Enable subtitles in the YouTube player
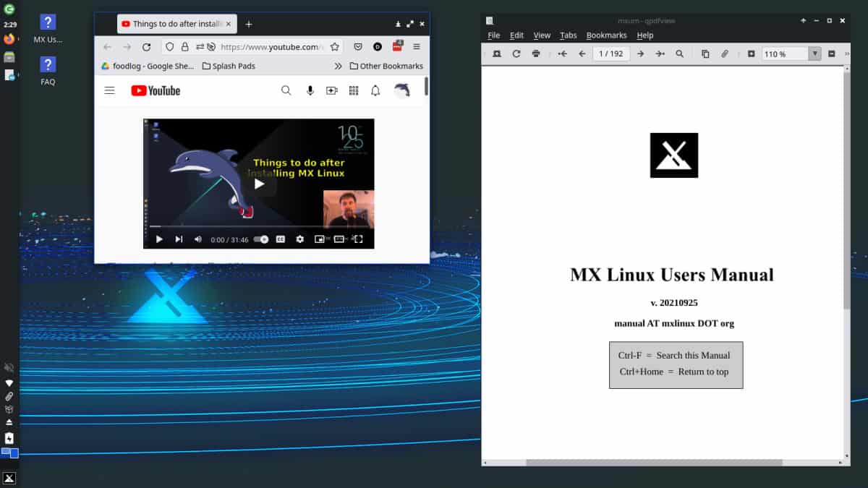The height and width of the screenshot is (488, 868). (281, 239)
